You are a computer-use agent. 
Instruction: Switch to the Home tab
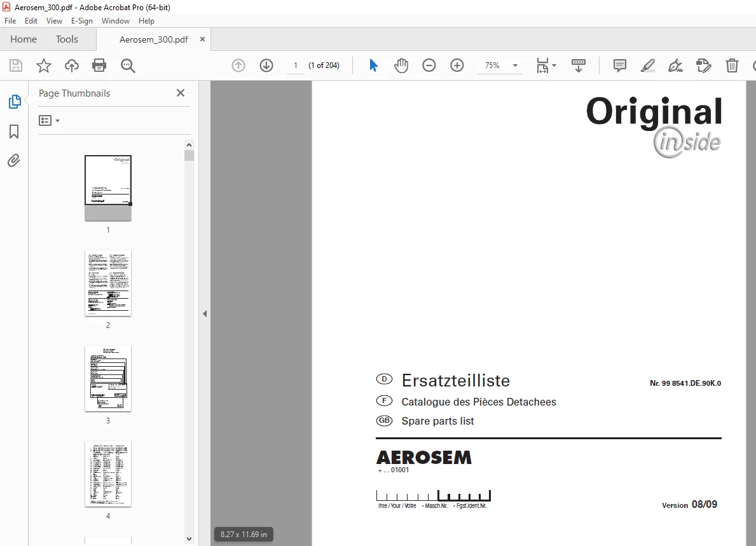coord(24,39)
